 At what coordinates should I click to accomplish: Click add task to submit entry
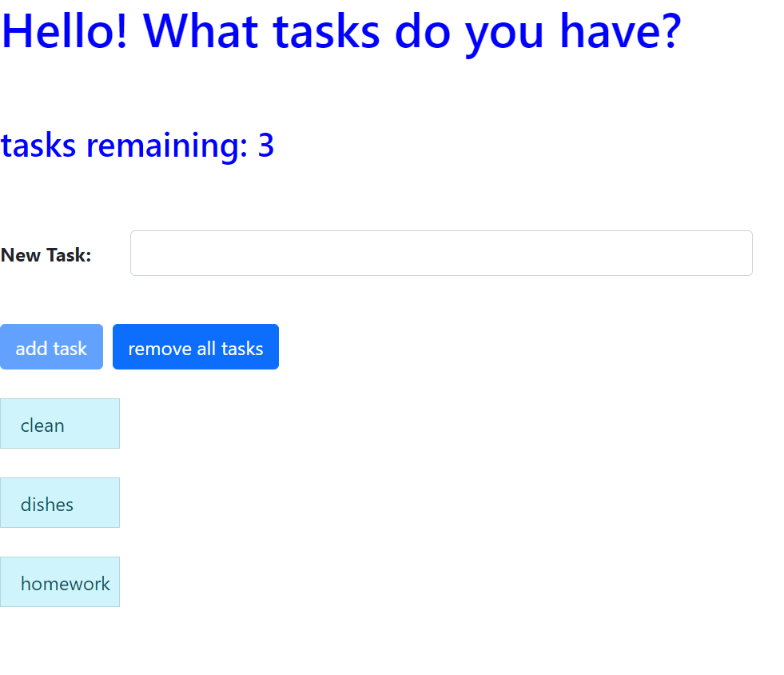coord(51,346)
